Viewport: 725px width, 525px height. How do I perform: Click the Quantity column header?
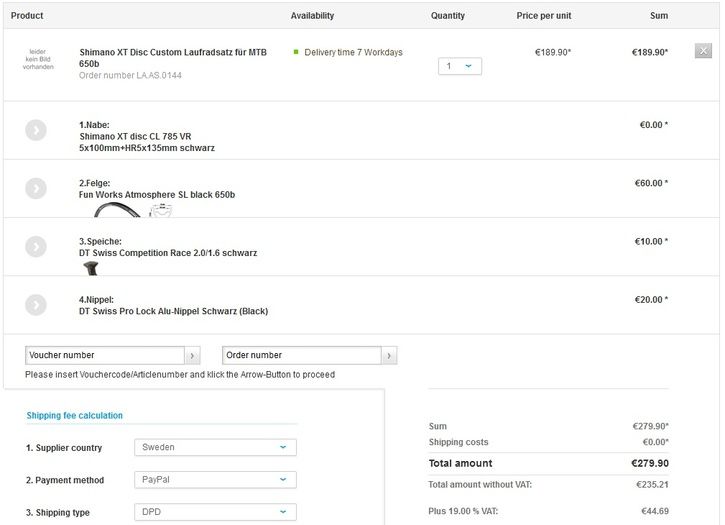click(x=448, y=15)
